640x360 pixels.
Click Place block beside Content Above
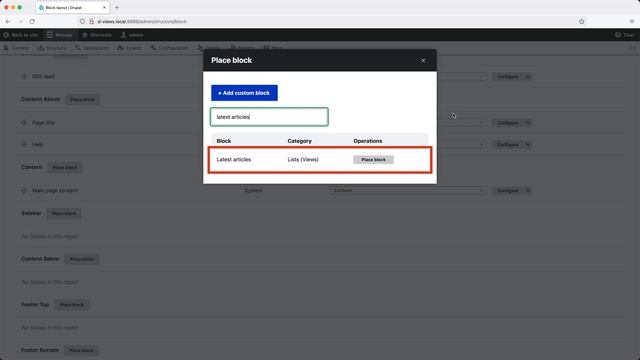[x=82, y=99]
